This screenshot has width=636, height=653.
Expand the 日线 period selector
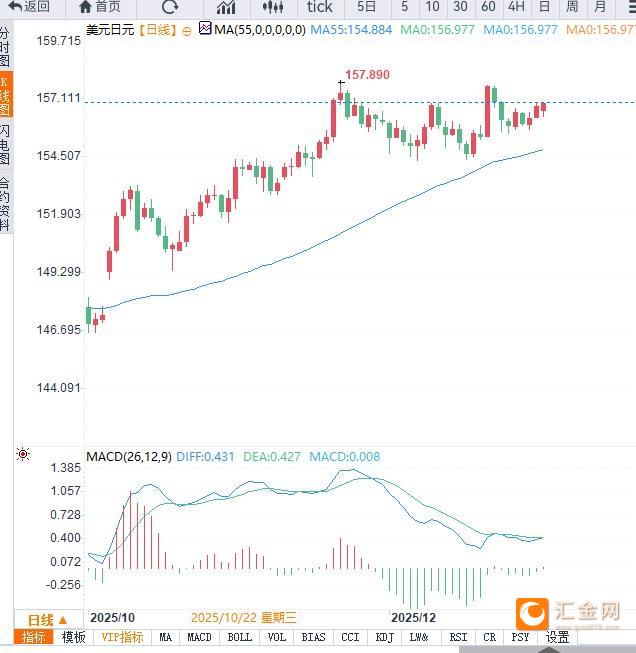click(x=47, y=620)
